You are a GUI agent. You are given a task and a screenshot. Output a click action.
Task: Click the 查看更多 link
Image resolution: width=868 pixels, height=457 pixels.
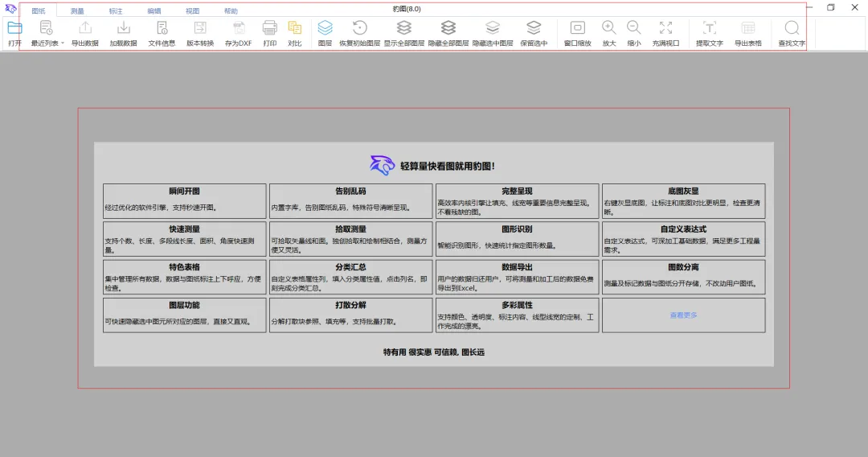(684, 315)
